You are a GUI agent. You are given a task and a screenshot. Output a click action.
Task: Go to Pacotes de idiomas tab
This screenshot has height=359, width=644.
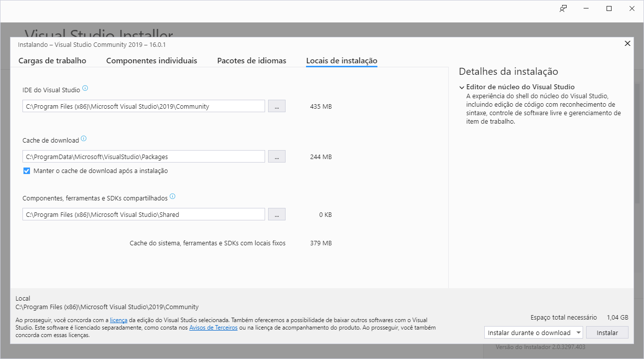point(252,61)
